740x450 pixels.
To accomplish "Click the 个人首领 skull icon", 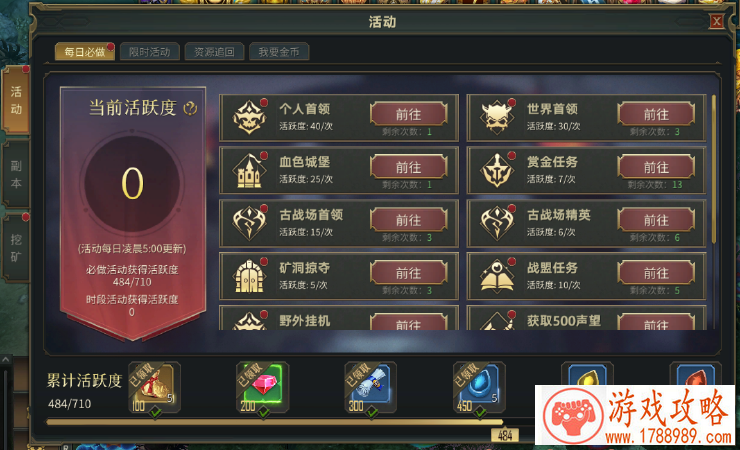I will coord(250,117).
